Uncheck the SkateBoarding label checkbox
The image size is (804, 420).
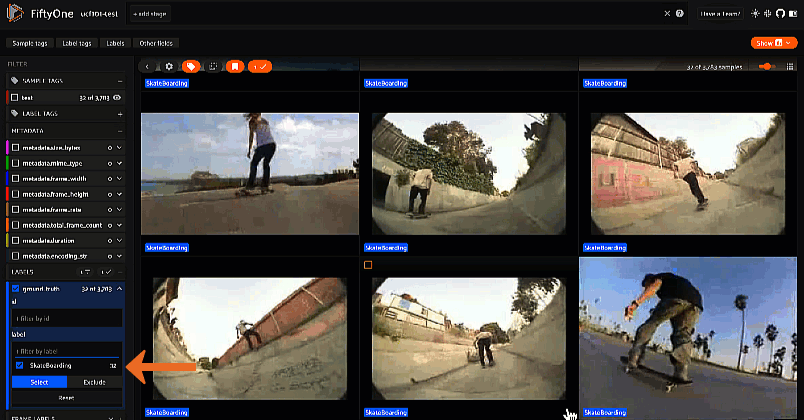tap(19, 366)
